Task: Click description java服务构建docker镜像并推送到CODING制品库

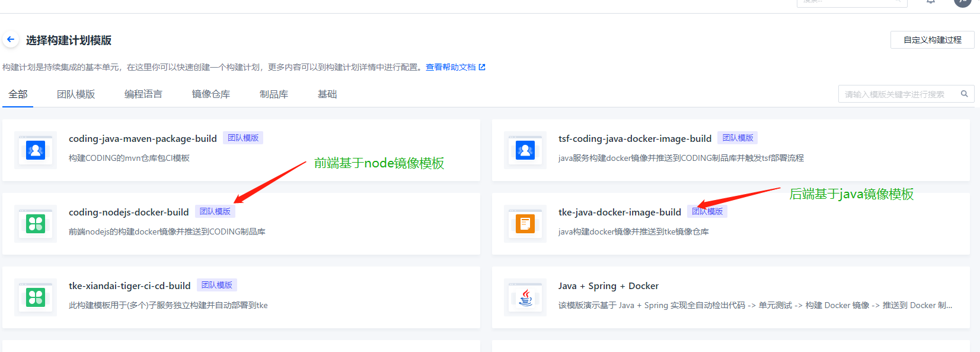Action: pos(681,158)
